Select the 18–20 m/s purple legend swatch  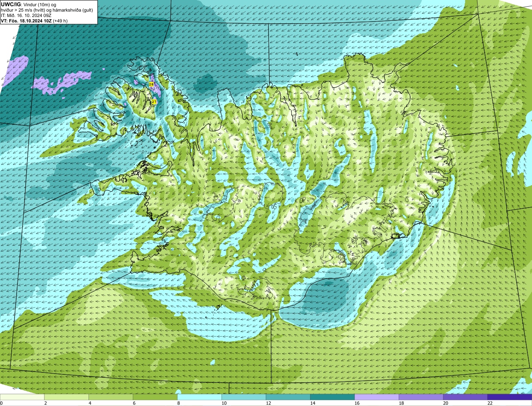point(421,397)
